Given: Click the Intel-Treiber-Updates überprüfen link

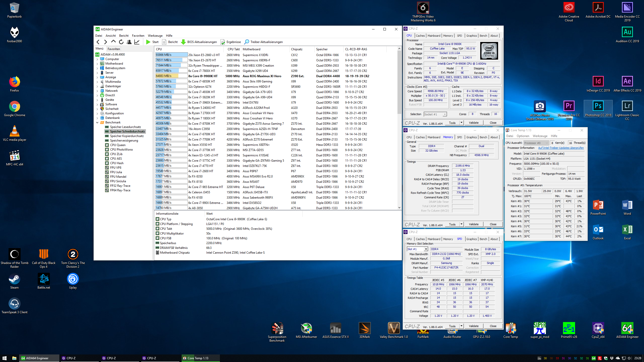Looking at the screenshot, I should pyautogui.click(x=561, y=148).
